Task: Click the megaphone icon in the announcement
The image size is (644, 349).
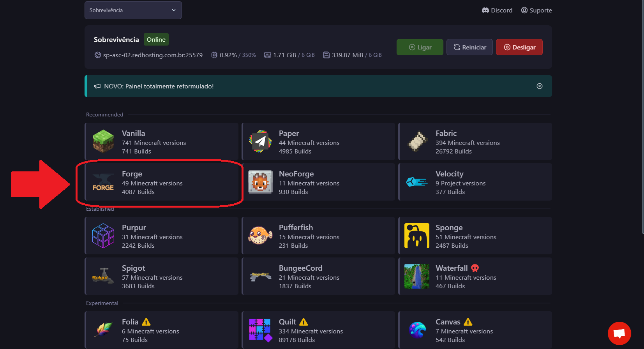Action: [97, 86]
